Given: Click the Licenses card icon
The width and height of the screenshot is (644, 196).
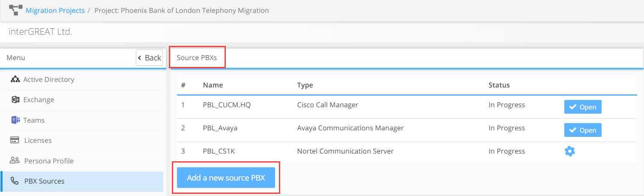Looking at the screenshot, I should [x=15, y=140].
